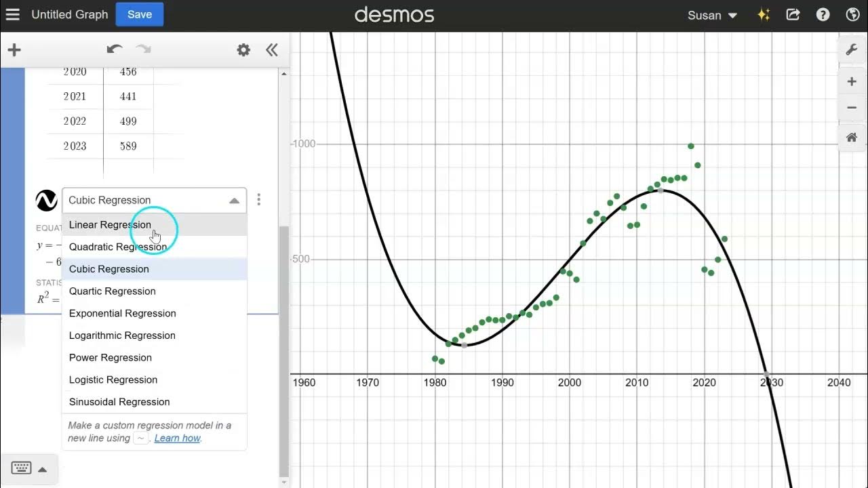
Task: Undo the last action
Action: tap(115, 49)
